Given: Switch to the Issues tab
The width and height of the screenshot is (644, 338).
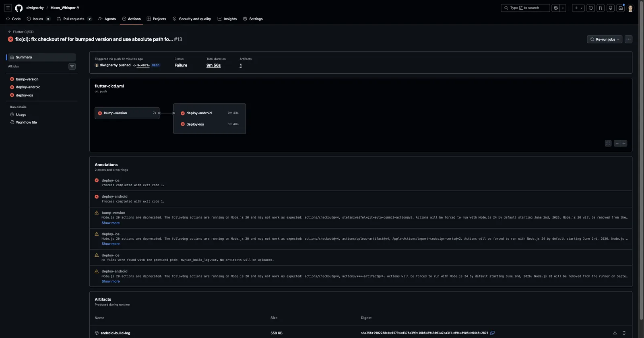Looking at the screenshot, I should tap(38, 19).
